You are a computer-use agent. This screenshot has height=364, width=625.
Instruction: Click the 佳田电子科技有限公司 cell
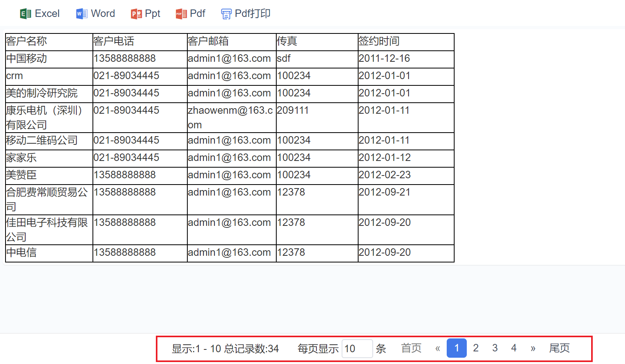49,230
